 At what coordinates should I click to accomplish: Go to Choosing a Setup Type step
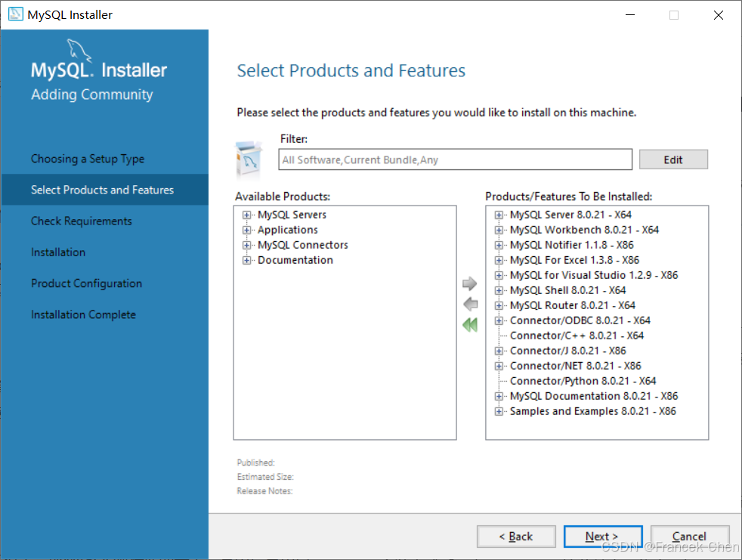click(x=88, y=159)
